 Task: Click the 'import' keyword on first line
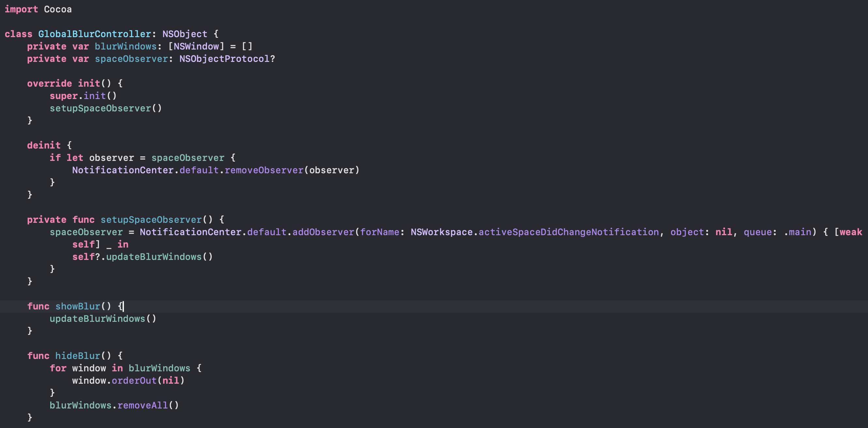[x=21, y=9]
